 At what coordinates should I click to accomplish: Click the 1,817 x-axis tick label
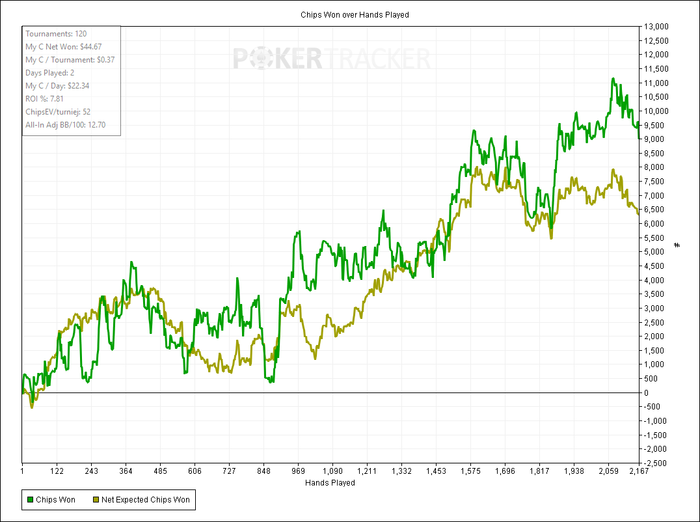point(539,471)
